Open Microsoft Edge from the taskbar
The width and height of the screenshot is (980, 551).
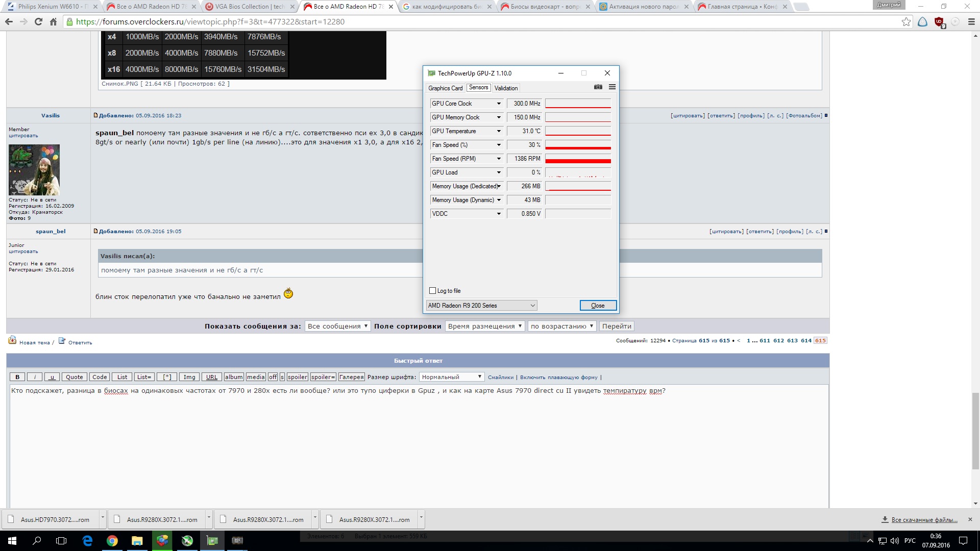click(87, 541)
